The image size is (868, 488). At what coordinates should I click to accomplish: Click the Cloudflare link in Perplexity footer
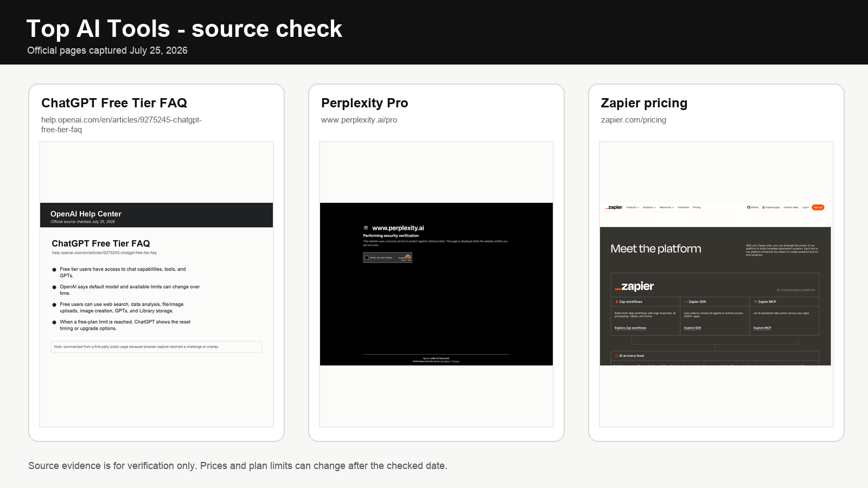tap(445, 361)
